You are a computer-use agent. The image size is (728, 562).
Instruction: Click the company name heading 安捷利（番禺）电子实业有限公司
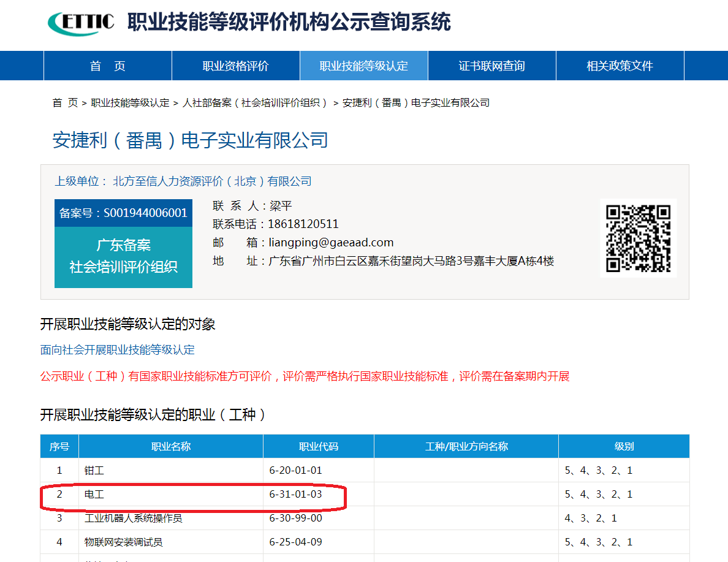(191, 140)
